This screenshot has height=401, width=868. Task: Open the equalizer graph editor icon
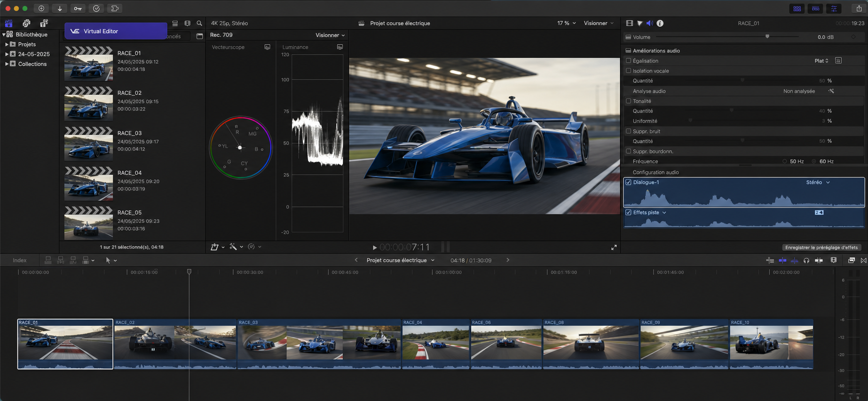pyautogui.click(x=838, y=61)
